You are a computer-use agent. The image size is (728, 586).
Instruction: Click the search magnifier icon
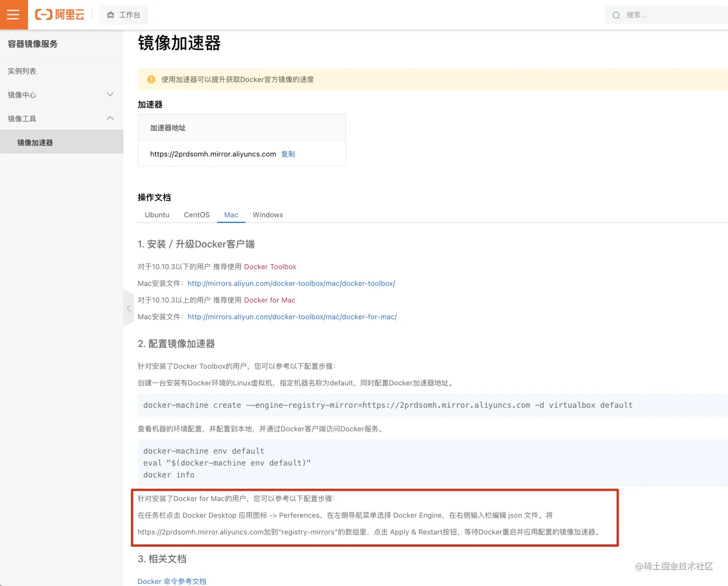616,15
